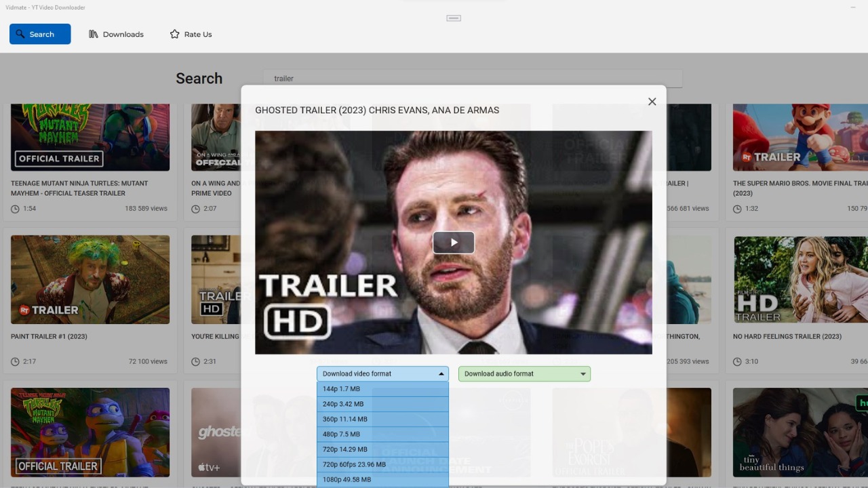Open the Downloads tab
Image resolution: width=868 pixels, height=488 pixels.
point(116,34)
